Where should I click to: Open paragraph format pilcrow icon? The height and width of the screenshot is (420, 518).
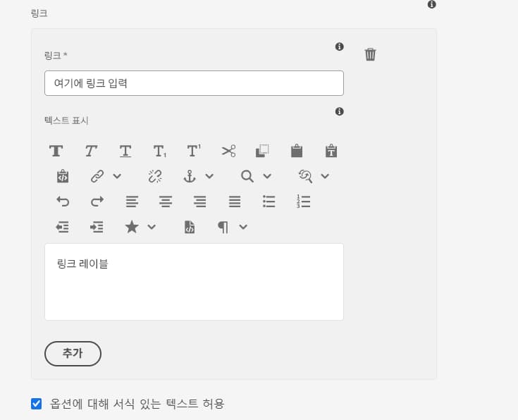pyautogui.click(x=223, y=227)
